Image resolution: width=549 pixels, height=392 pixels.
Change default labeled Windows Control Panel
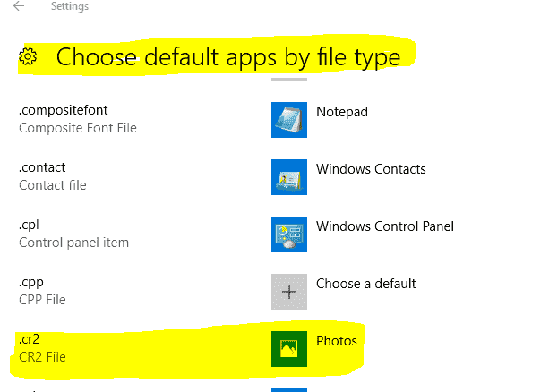[x=385, y=226]
